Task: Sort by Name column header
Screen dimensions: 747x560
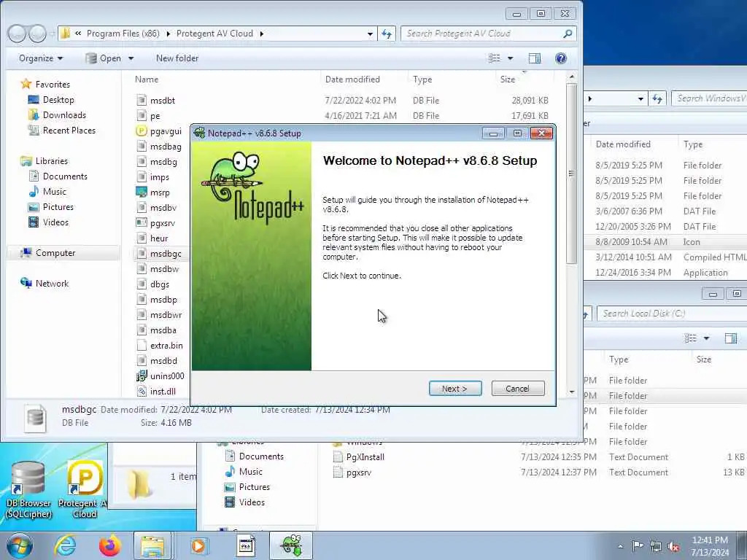Action: [x=146, y=79]
